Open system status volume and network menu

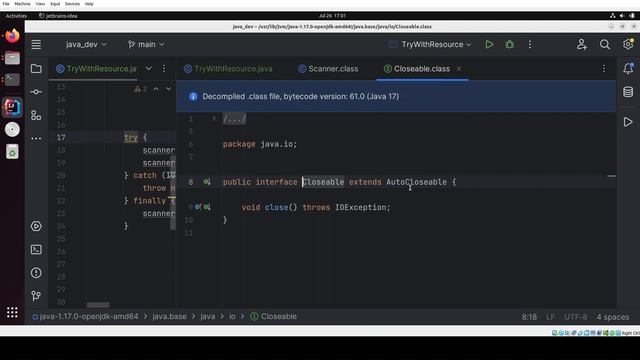622,16
